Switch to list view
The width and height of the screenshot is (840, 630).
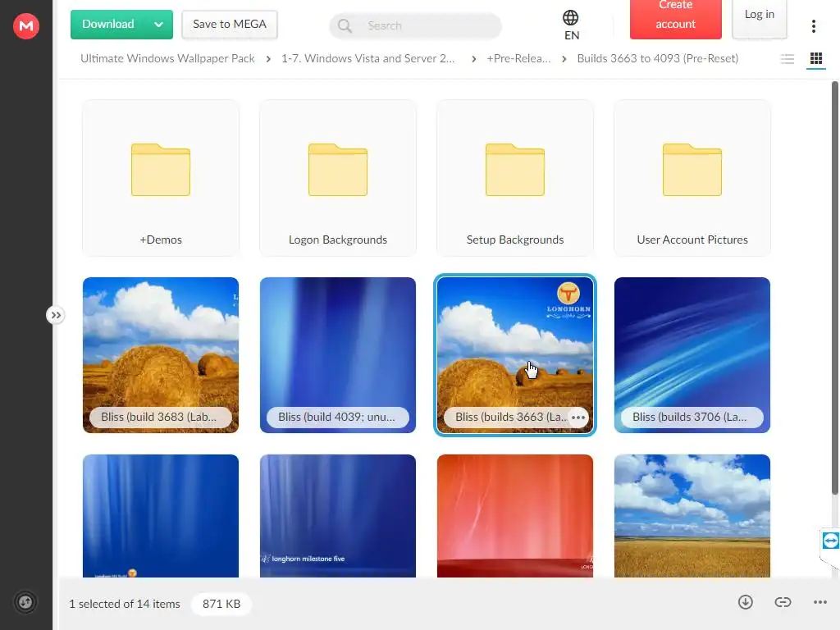coord(787,59)
